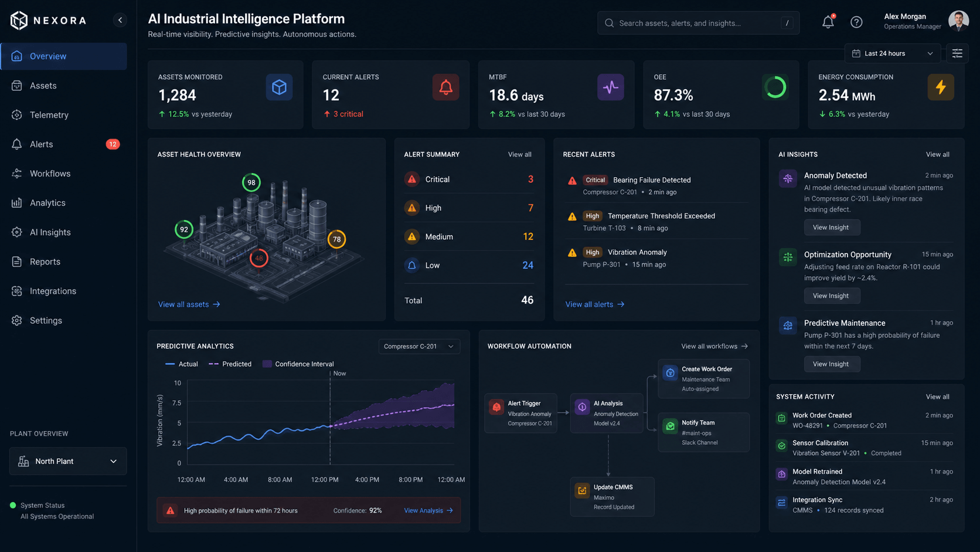The width and height of the screenshot is (980, 552).
Task: Click the Update CMMS node icon
Action: pyautogui.click(x=582, y=490)
